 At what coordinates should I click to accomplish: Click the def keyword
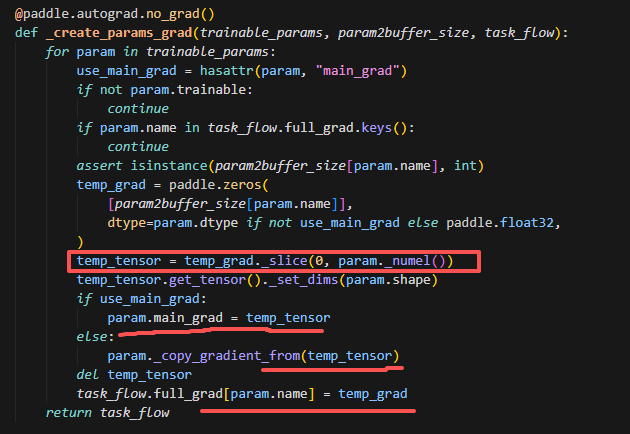pyautogui.click(x=26, y=33)
